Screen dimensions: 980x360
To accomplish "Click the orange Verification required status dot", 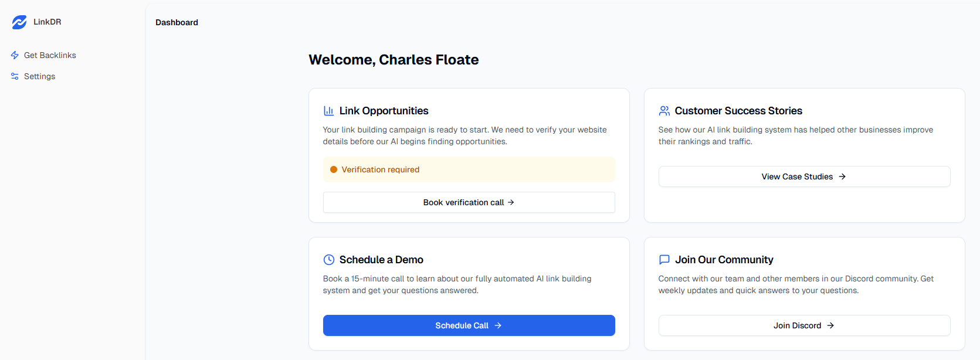I will [x=334, y=169].
